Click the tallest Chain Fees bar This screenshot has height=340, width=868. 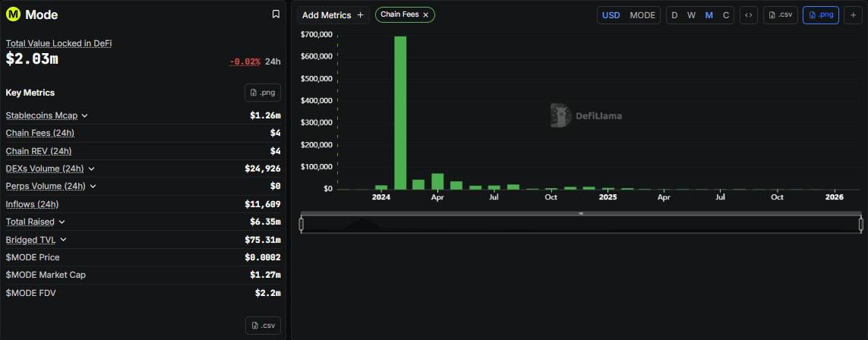tap(400, 113)
